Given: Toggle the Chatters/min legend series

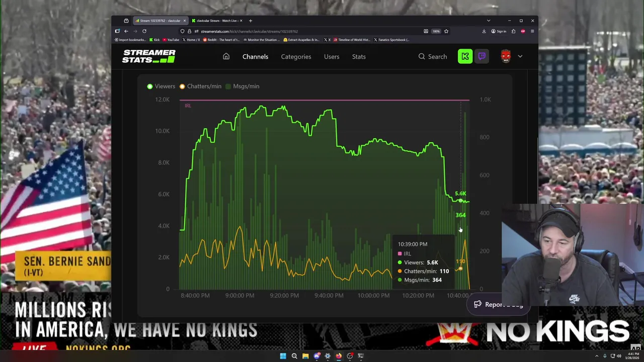Looking at the screenshot, I should point(200,86).
